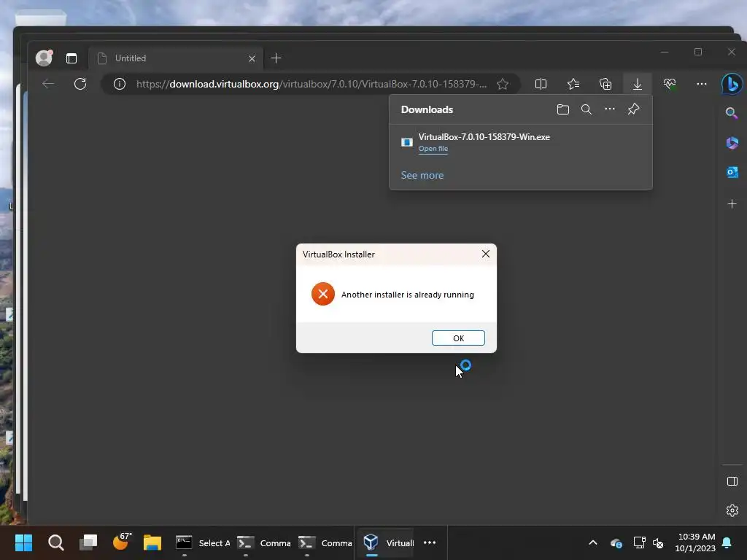Screen dimensions: 747x560
Task: Open the Windows Start menu
Action: point(23,542)
